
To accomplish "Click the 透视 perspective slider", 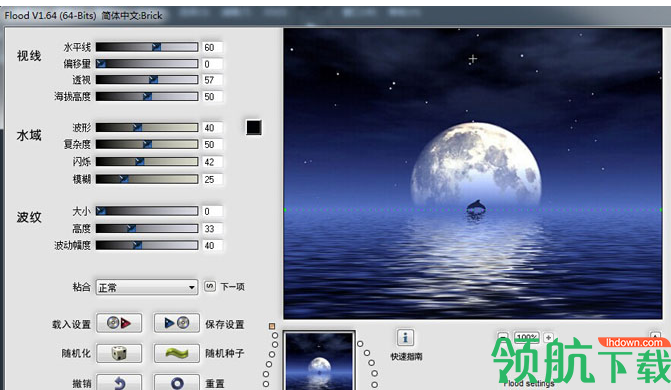I will click(x=147, y=80).
